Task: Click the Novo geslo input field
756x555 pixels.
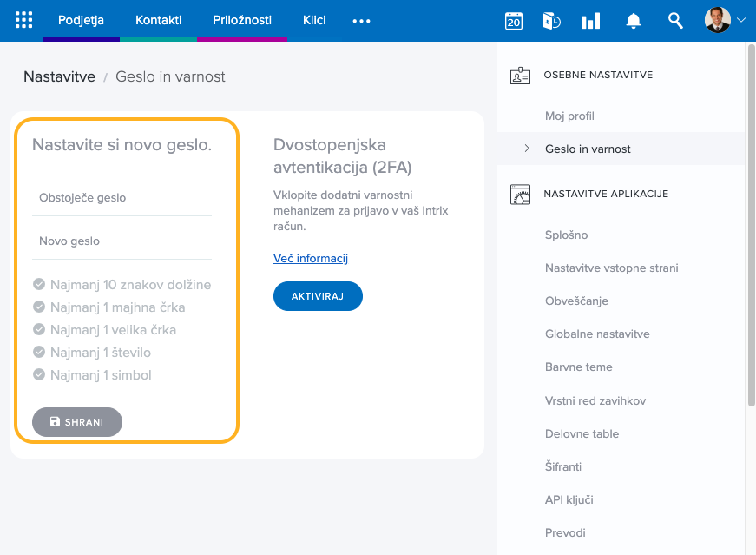Action: (x=122, y=241)
